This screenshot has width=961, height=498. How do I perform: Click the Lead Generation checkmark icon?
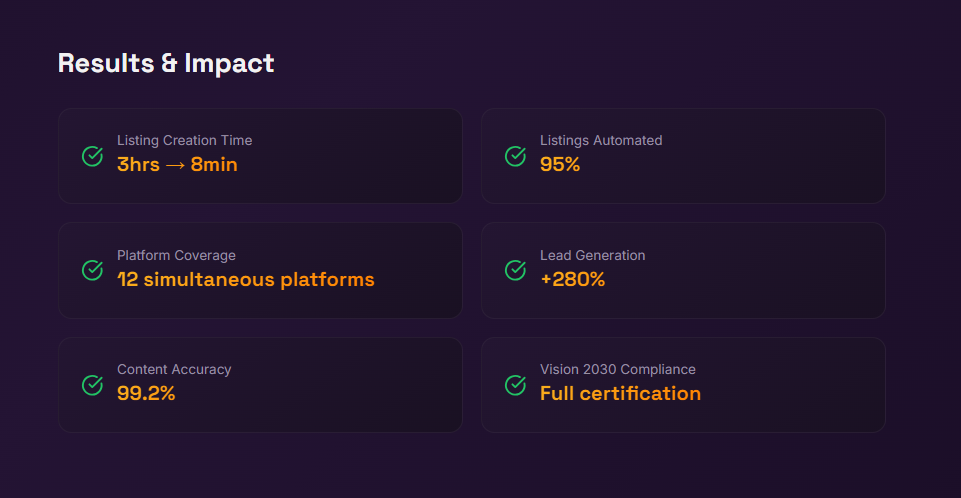pos(515,270)
